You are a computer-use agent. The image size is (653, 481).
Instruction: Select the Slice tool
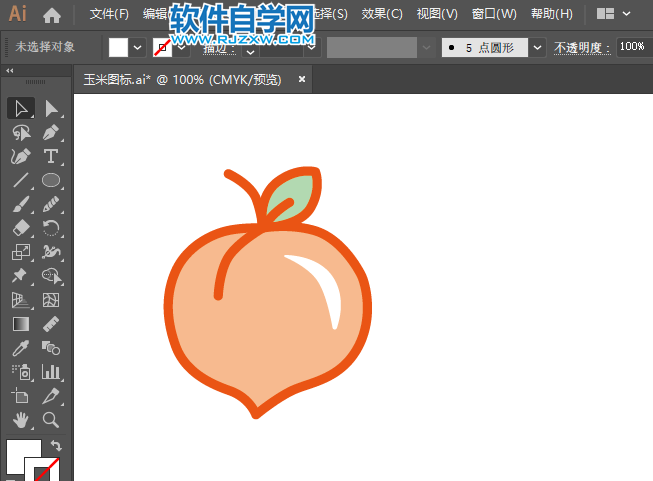coord(51,396)
